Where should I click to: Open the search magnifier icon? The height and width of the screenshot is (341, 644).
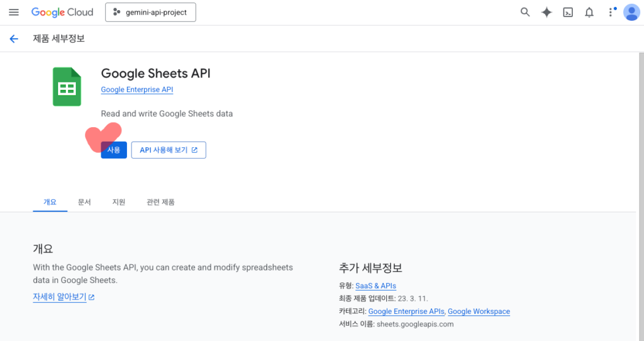pyautogui.click(x=525, y=13)
